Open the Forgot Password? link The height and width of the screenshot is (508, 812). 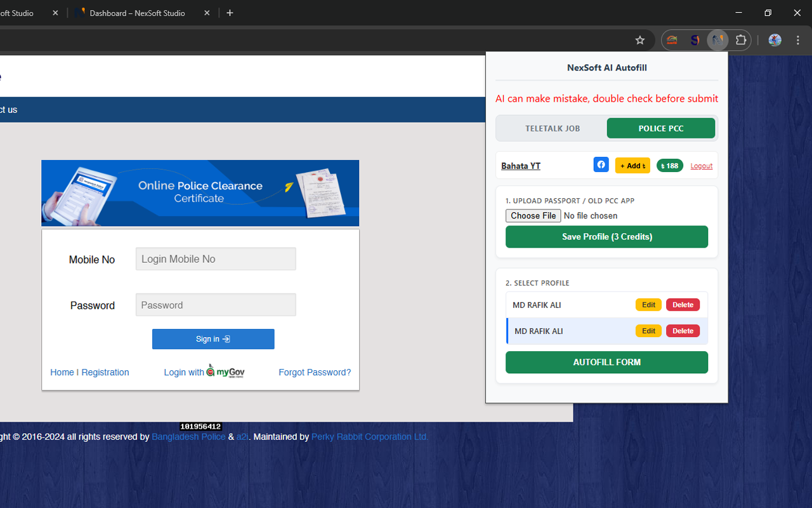315,373
